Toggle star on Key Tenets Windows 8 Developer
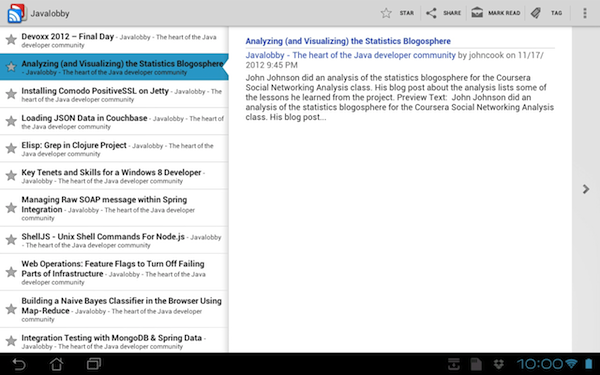 pos(11,175)
